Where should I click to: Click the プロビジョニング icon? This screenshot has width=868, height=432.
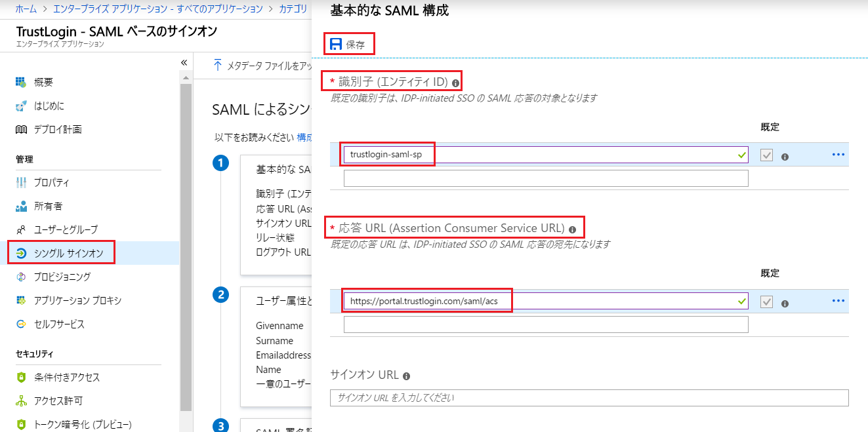tap(21, 277)
